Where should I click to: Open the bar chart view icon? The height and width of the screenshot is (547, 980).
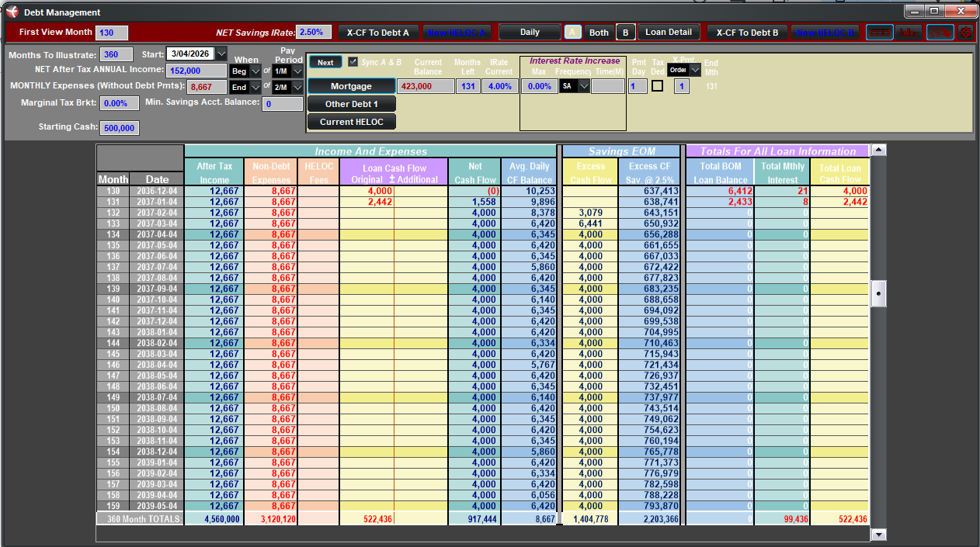click(909, 32)
